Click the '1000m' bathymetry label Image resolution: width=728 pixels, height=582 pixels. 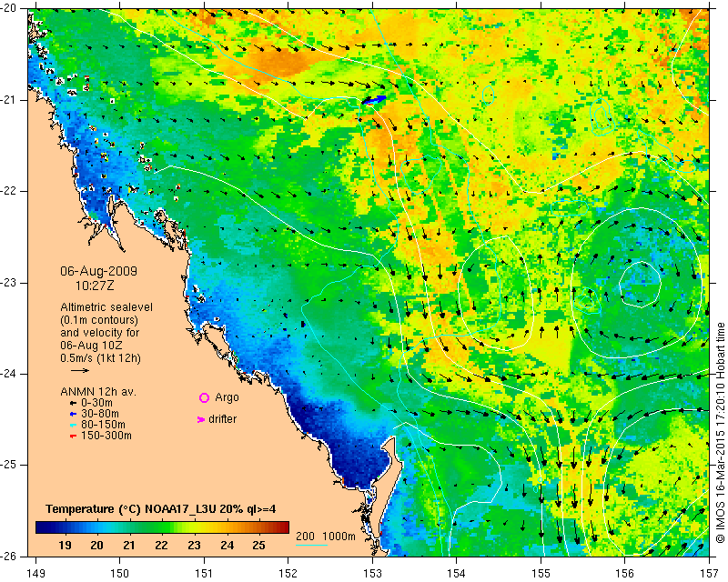tap(339, 537)
